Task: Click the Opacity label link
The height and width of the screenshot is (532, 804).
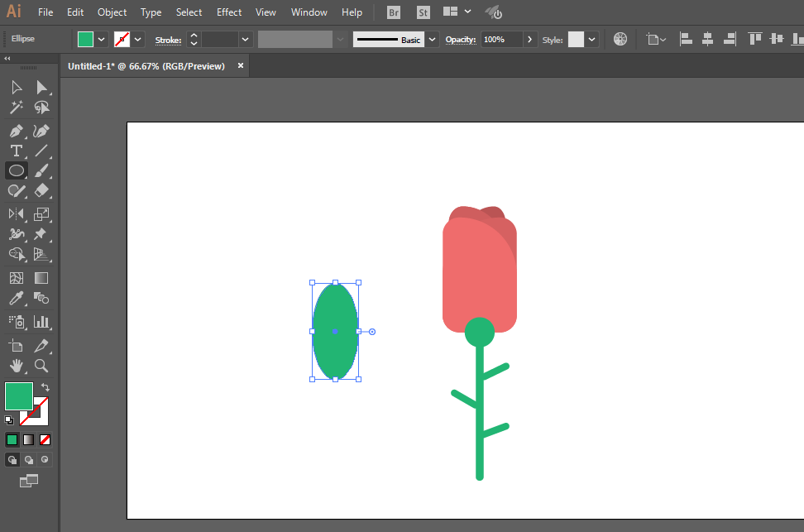Action: point(461,40)
